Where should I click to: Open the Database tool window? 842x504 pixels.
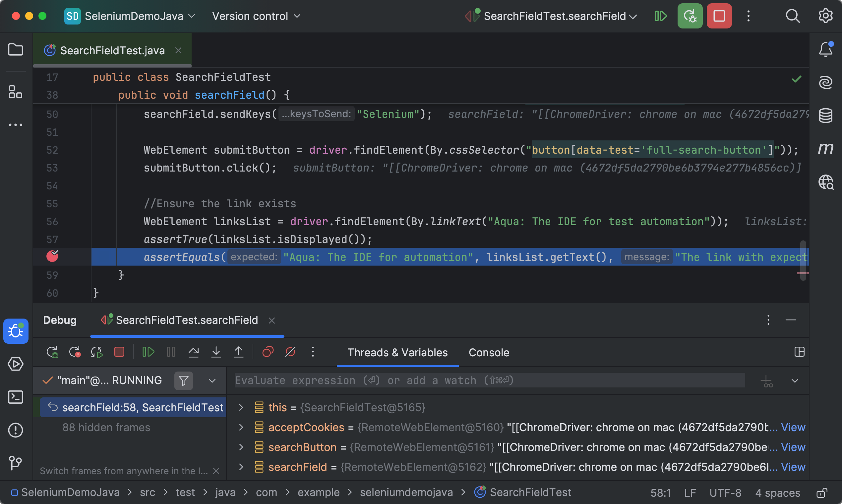(825, 116)
